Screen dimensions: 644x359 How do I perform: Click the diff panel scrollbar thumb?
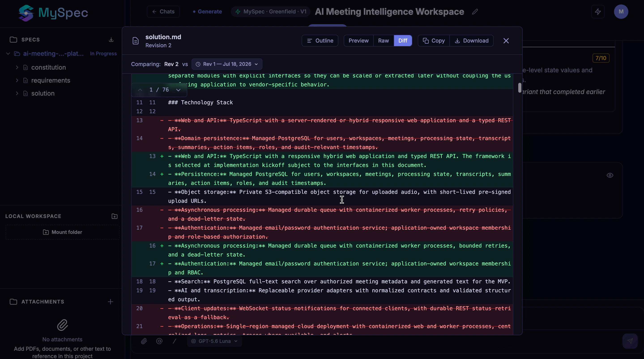(x=520, y=88)
